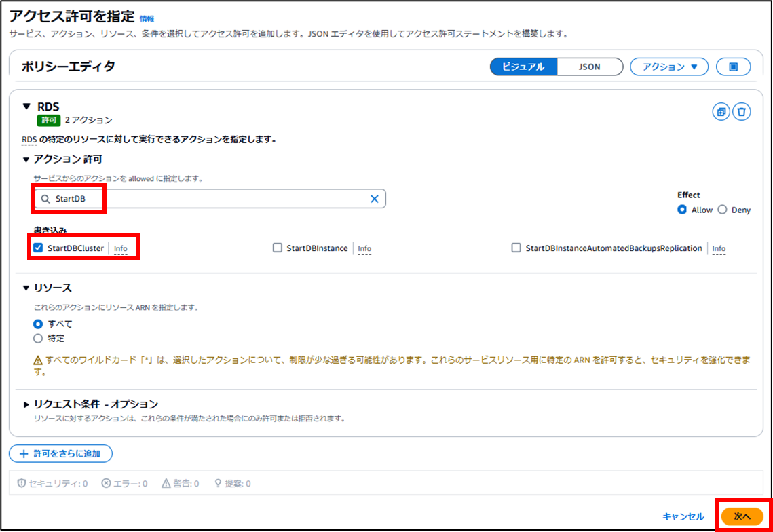Click the 許可をさらに追加 button

tap(60, 453)
